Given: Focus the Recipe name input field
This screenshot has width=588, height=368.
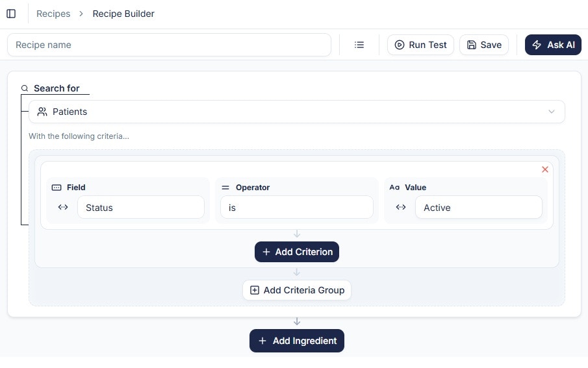Looking at the screenshot, I should point(169,45).
